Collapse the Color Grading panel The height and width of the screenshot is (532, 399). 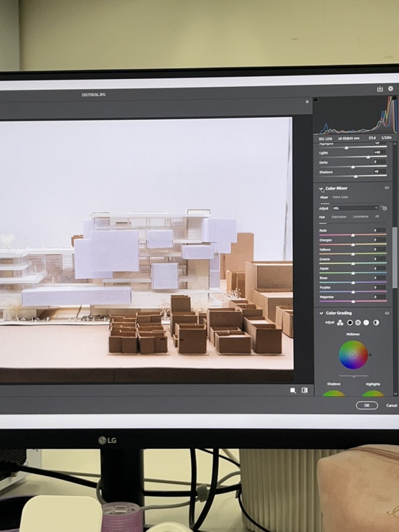321,313
